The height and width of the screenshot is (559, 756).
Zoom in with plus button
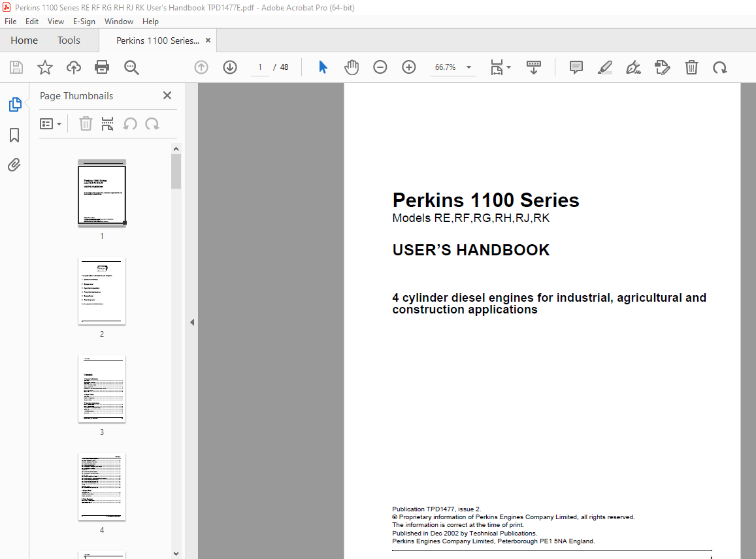point(409,67)
